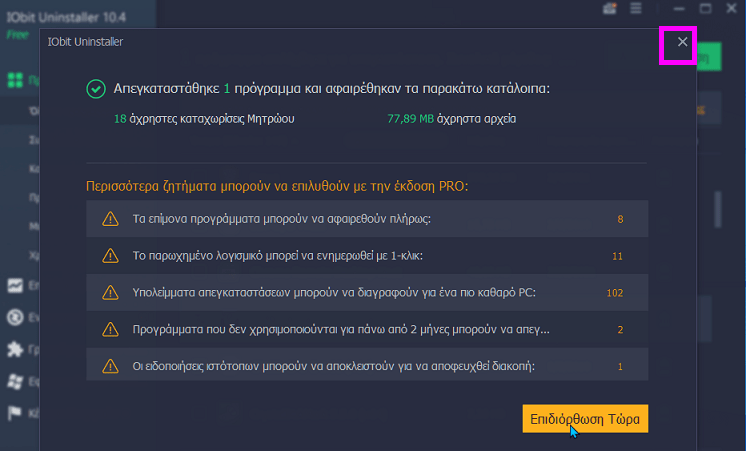The width and height of the screenshot is (746, 451).
Task: Open the flag icon in sidebar
Action: point(15,413)
